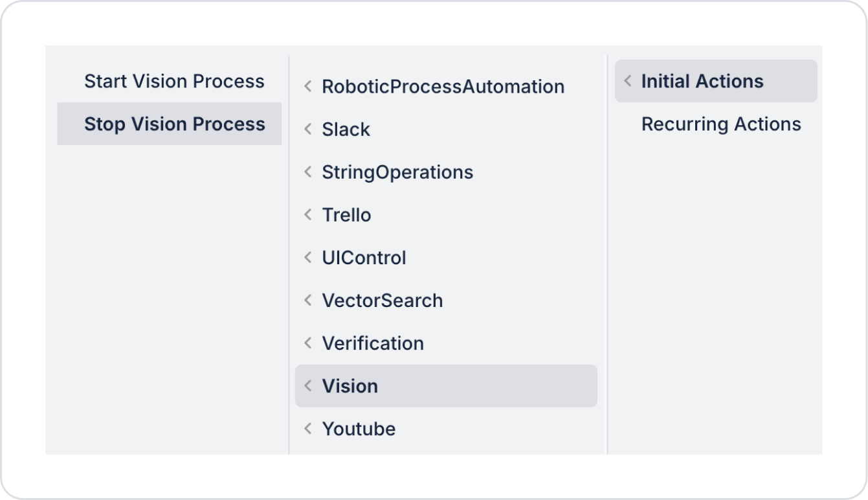Choose the Verification menu entry
Screen dimensions: 868x500
(373, 343)
